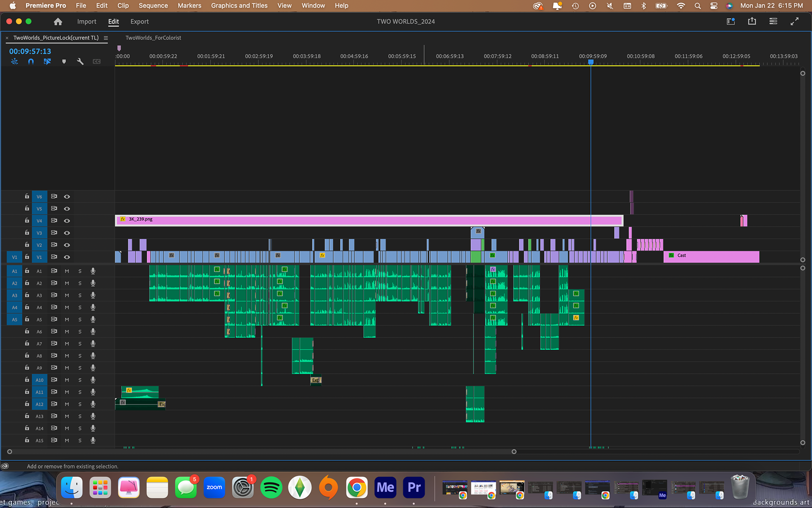
Task: Click lock icon on track V4
Action: tap(27, 221)
